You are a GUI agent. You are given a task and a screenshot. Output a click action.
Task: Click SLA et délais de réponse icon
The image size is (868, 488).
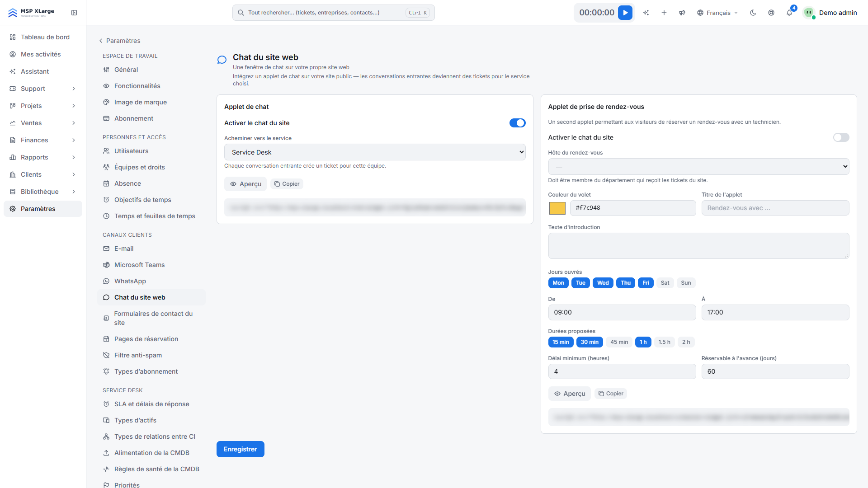[x=106, y=404]
